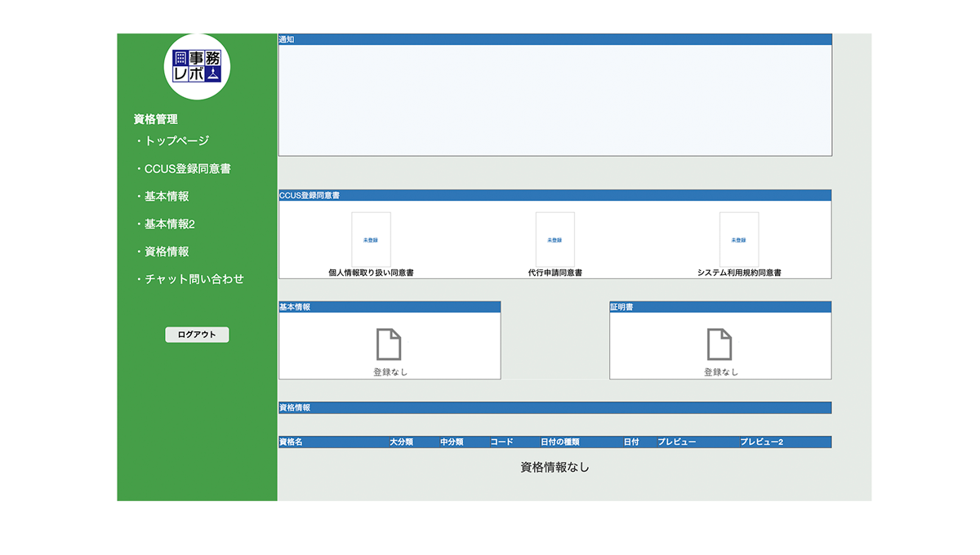Screen dimensions: 980x555
Task: Click 登録なし under 基本情報 panel
Action: coord(390,371)
